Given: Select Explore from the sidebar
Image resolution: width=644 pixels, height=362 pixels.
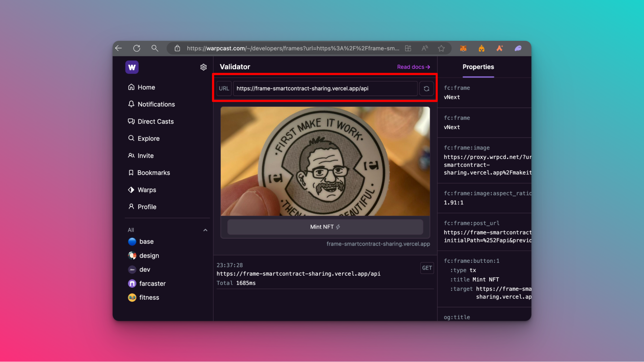Looking at the screenshot, I should [148, 138].
